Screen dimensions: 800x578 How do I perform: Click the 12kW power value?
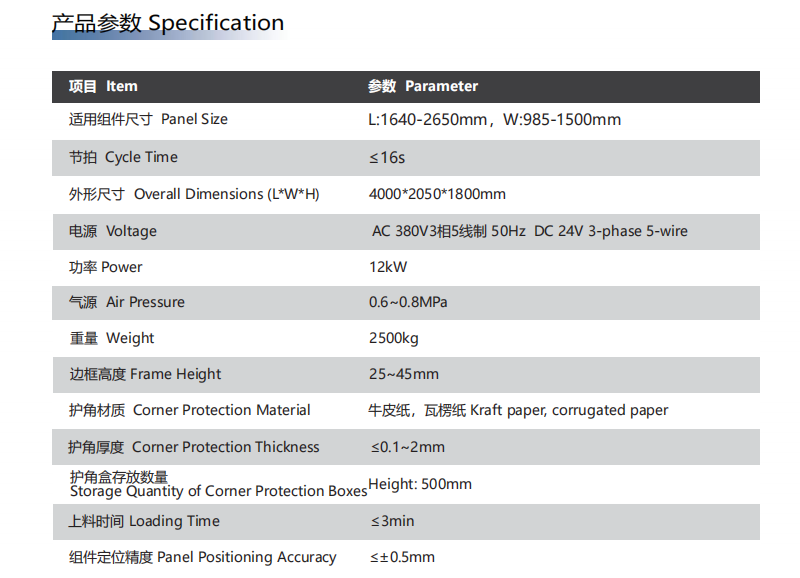pyautogui.click(x=388, y=267)
